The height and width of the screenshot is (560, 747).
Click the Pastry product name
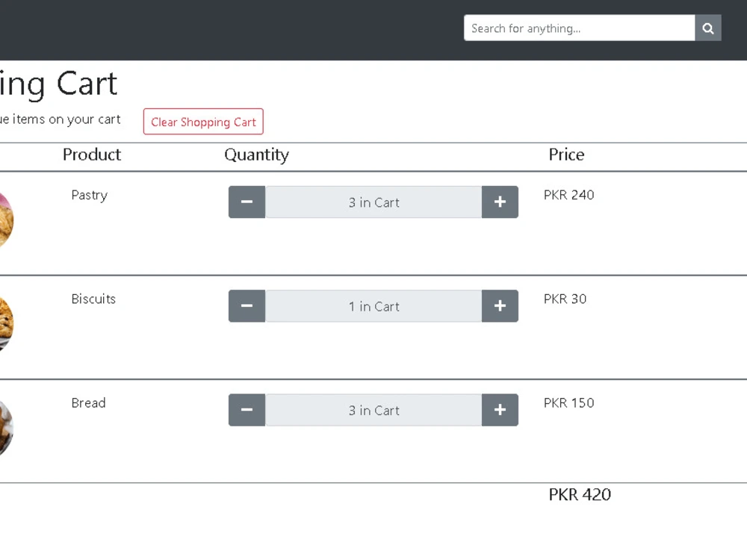[x=90, y=195]
